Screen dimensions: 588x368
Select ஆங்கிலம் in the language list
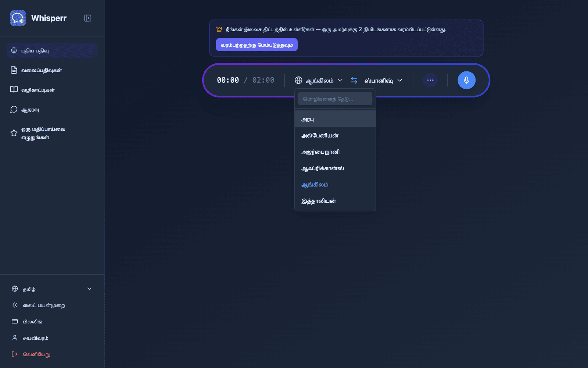tap(335, 184)
